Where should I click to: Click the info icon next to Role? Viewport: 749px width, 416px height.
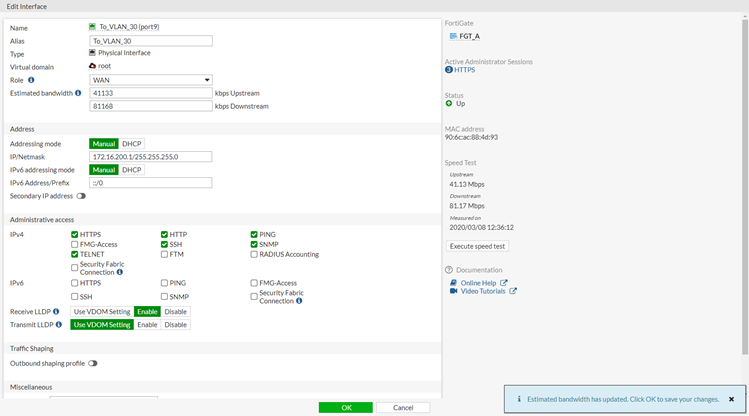31,80
